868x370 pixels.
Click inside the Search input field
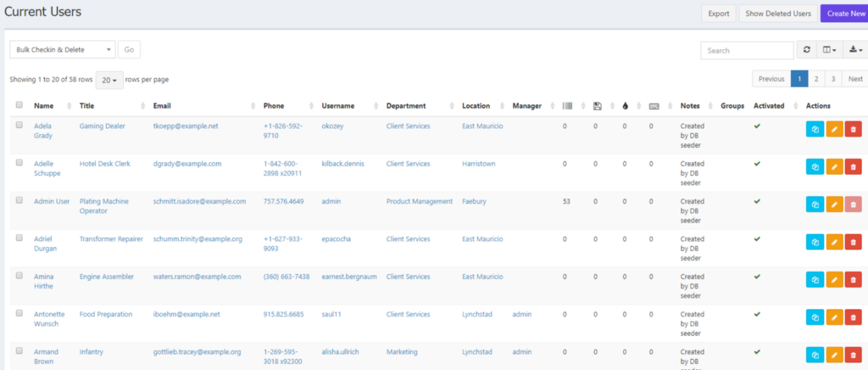coord(747,50)
